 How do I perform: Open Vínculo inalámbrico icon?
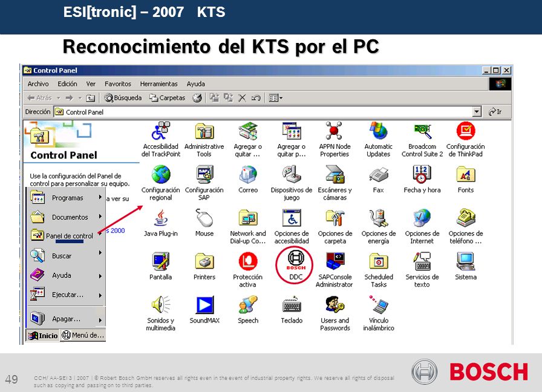coord(378,305)
